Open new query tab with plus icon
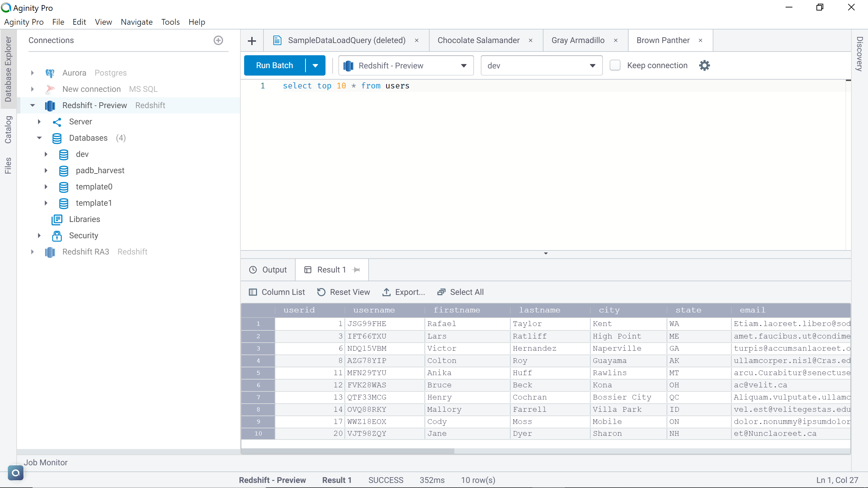Image resolution: width=868 pixels, height=488 pixels. 252,41
